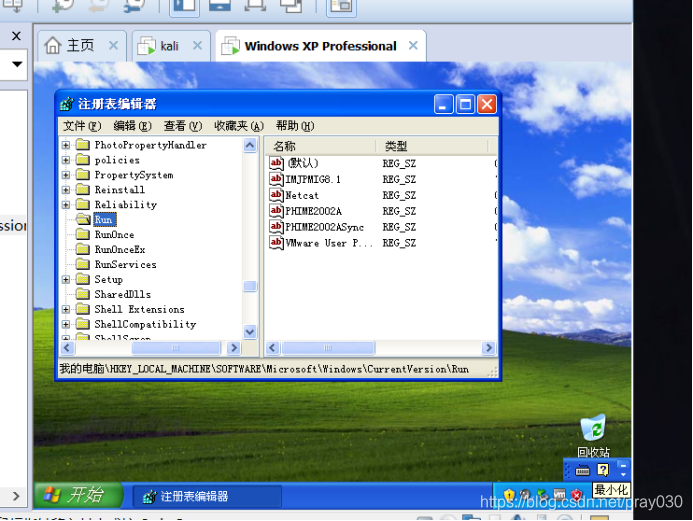Viewport: 693px width, 521px height.
Task: Select the SharedDlls key
Action: pos(122,294)
